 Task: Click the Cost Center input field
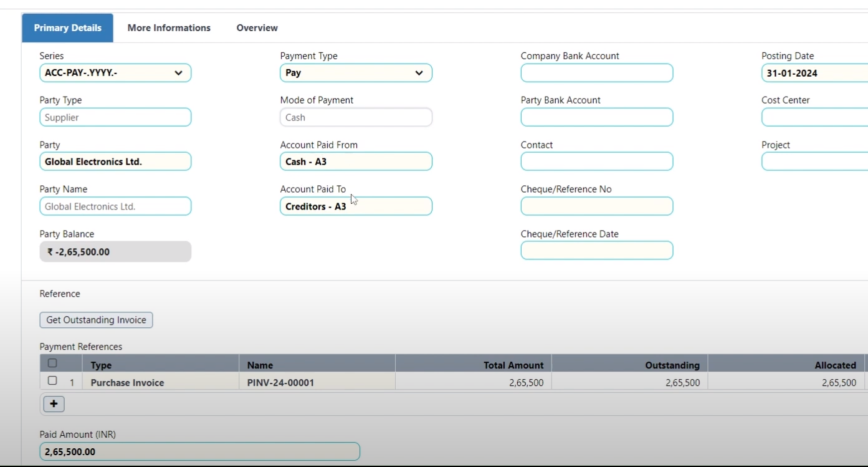pyautogui.click(x=814, y=117)
